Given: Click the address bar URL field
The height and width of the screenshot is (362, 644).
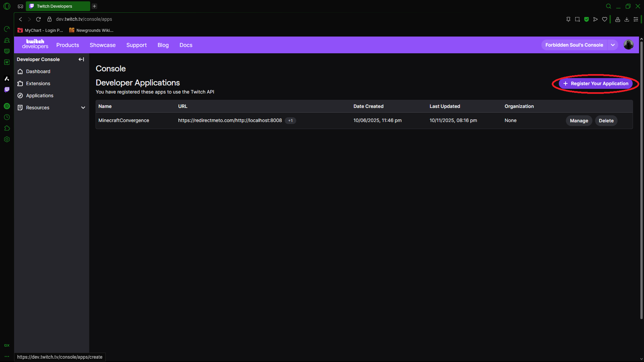Looking at the screenshot, I should 84,19.
